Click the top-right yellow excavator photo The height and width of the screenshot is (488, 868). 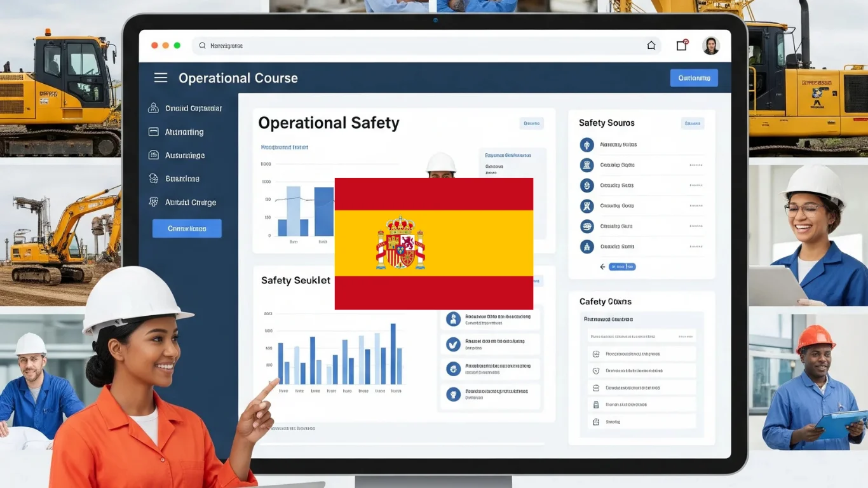pyautogui.click(x=808, y=79)
